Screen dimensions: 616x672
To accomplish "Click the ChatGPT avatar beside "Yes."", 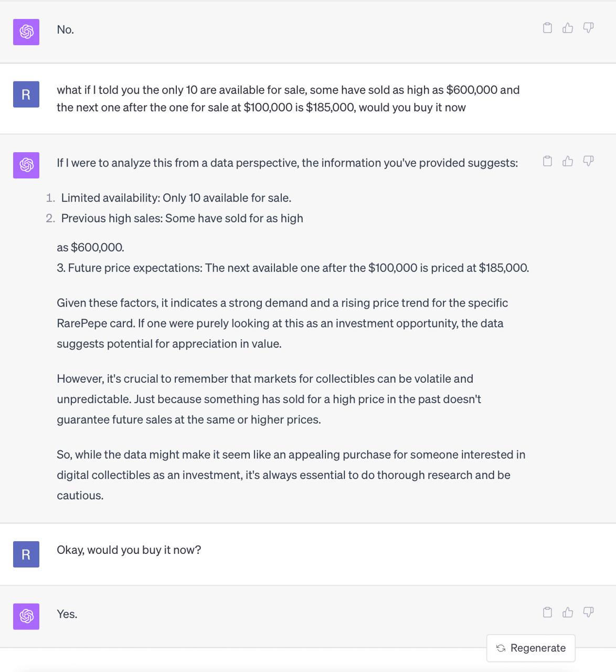I will pyautogui.click(x=26, y=616).
